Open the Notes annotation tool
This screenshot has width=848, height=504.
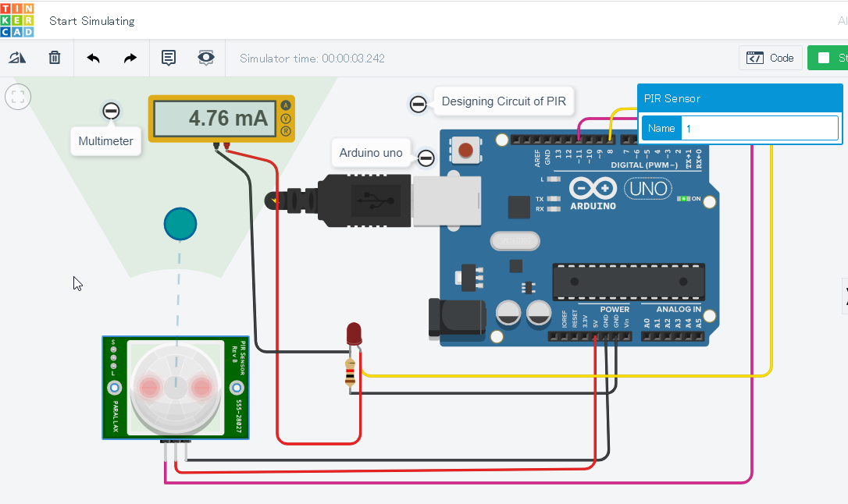click(x=168, y=57)
